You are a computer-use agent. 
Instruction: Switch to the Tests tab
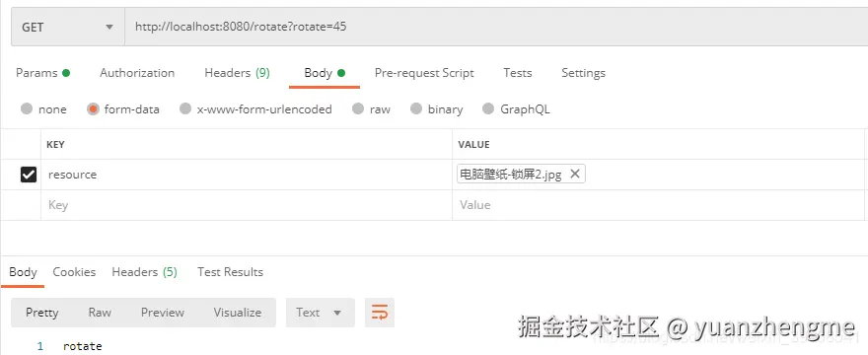pyautogui.click(x=518, y=73)
